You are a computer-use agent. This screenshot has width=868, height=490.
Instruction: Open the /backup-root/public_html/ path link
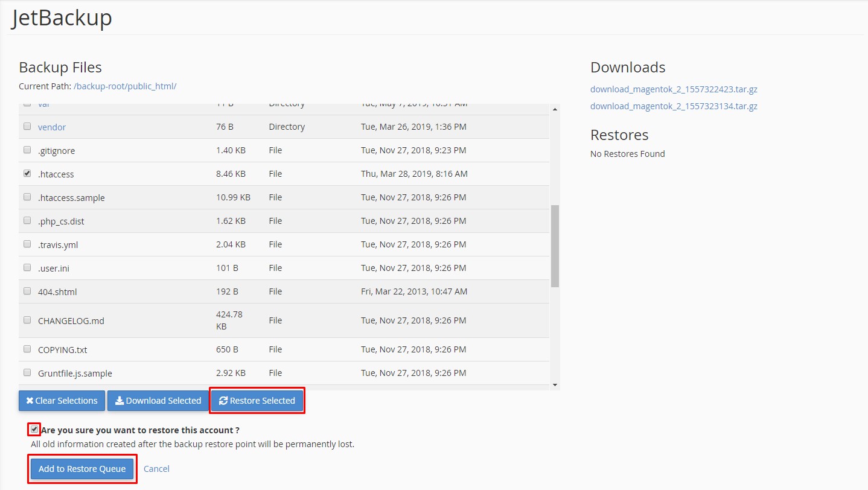[x=125, y=86]
